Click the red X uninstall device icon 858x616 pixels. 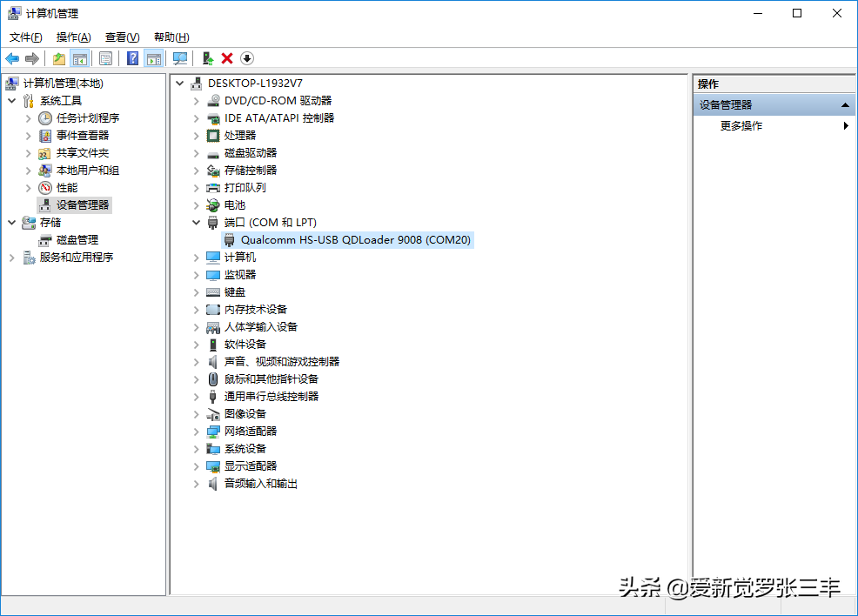pos(227,58)
